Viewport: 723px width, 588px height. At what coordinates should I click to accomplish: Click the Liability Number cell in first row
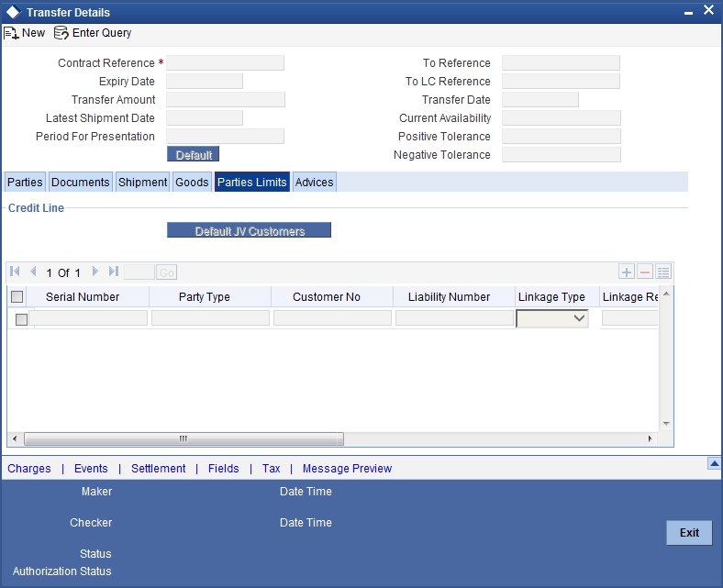point(455,318)
